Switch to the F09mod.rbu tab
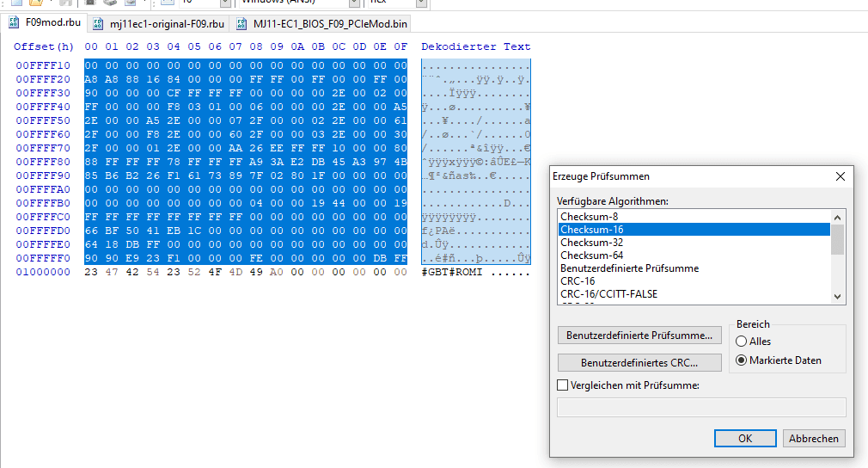 [45, 22]
